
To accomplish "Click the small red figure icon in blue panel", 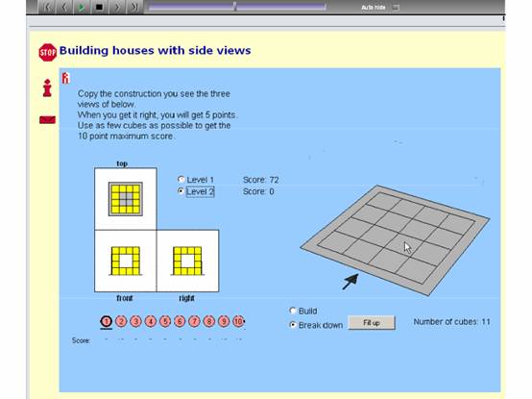I will [x=65, y=78].
